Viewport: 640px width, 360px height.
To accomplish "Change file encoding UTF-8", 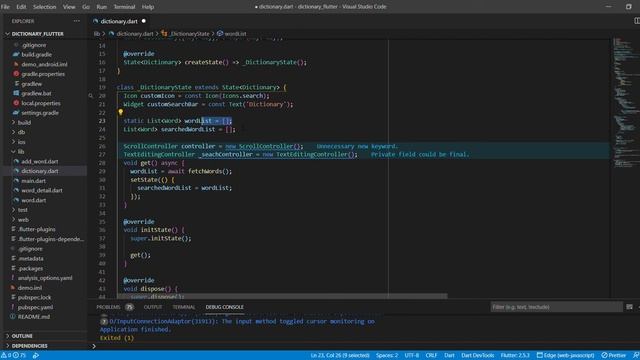I will click(x=411, y=356).
